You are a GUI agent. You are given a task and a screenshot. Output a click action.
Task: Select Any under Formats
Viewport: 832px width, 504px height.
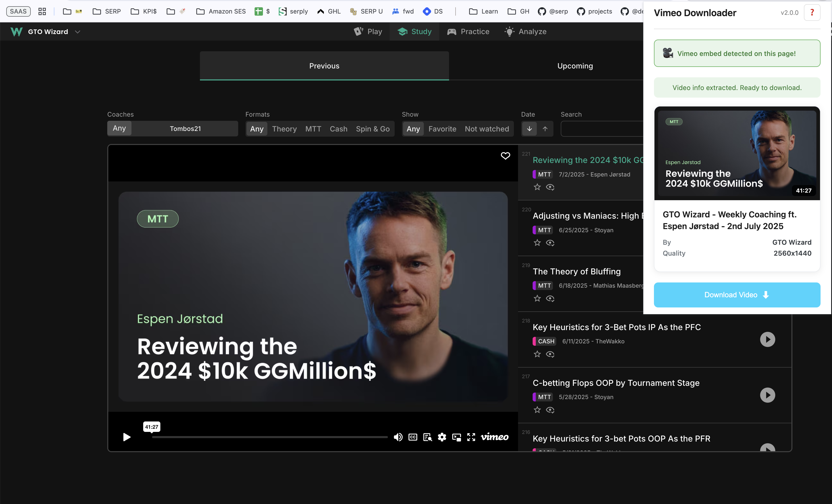point(257,129)
